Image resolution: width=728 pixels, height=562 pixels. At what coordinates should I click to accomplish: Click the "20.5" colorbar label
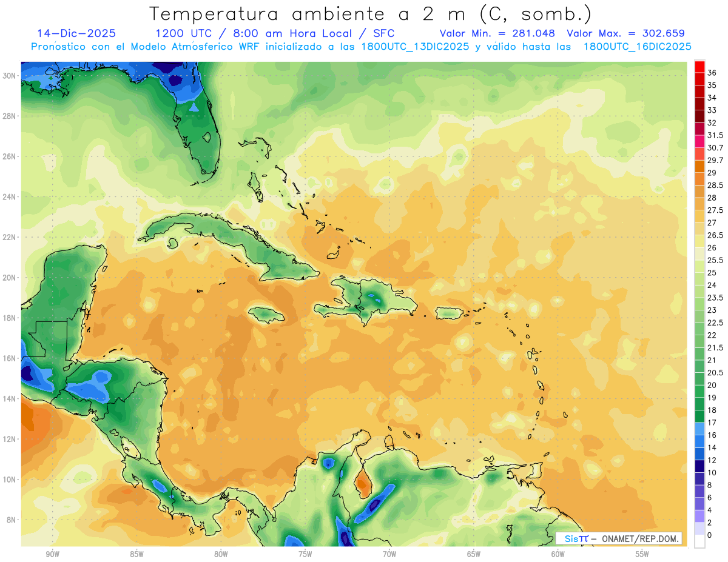715,372
